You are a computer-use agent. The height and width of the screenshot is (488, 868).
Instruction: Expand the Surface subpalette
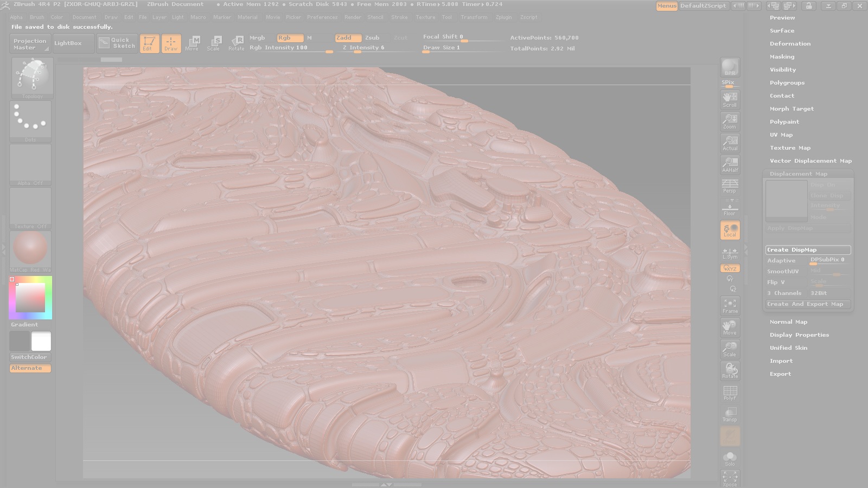pos(782,31)
